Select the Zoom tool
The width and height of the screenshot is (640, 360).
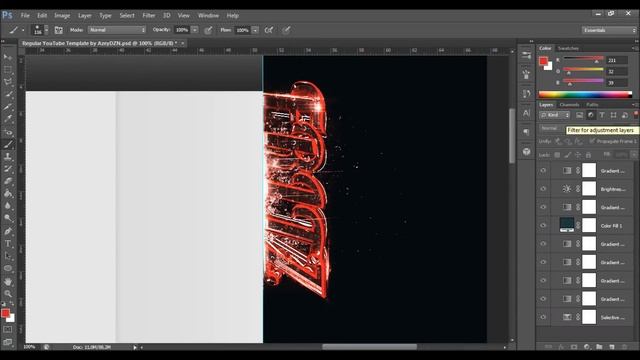coord(8,293)
